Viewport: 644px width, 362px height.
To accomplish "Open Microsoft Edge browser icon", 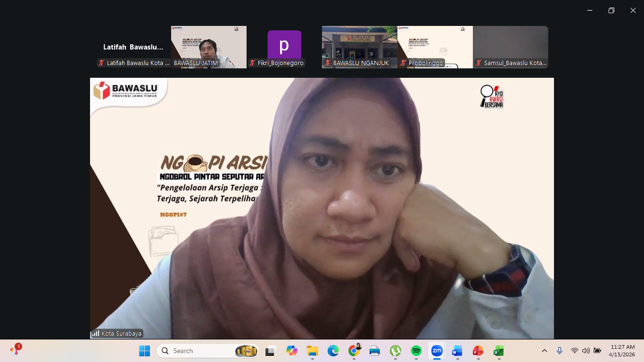I will tap(333, 351).
